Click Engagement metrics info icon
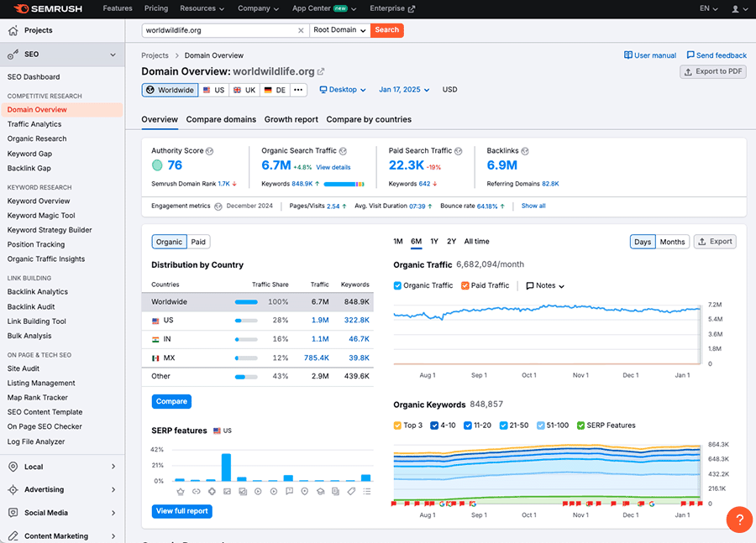The image size is (756, 543). coord(218,206)
